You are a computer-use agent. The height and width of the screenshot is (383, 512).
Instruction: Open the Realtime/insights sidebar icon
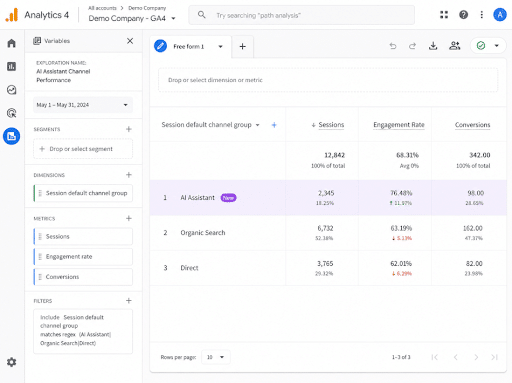tap(11, 90)
